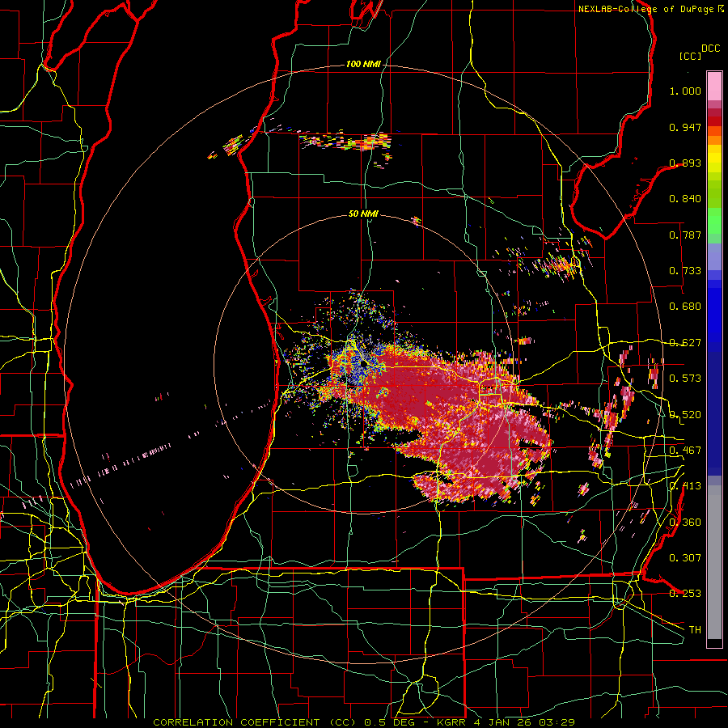The height and width of the screenshot is (728, 728).
Task: Pick the gray segment of the color bar
Action: coord(714,562)
